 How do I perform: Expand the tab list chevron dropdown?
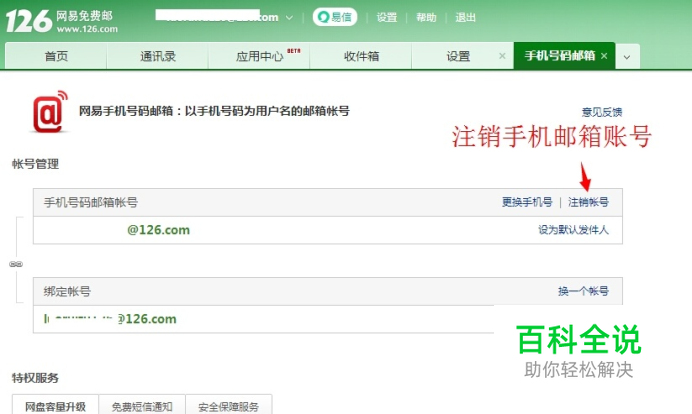(627, 57)
